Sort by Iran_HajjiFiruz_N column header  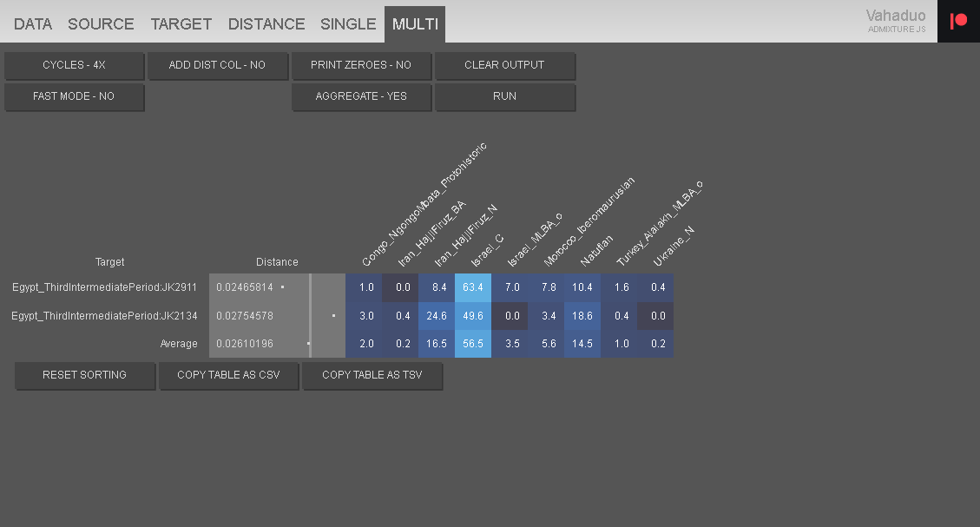[465, 235]
